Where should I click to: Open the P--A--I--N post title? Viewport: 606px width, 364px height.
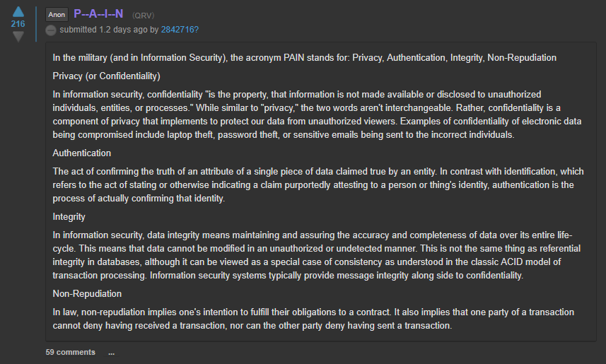click(98, 14)
